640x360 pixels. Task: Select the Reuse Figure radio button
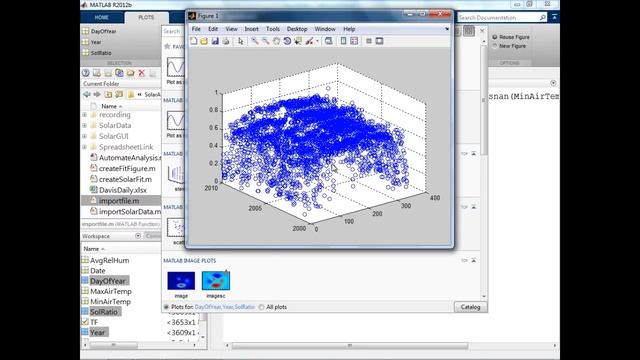[x=495, y=37]
